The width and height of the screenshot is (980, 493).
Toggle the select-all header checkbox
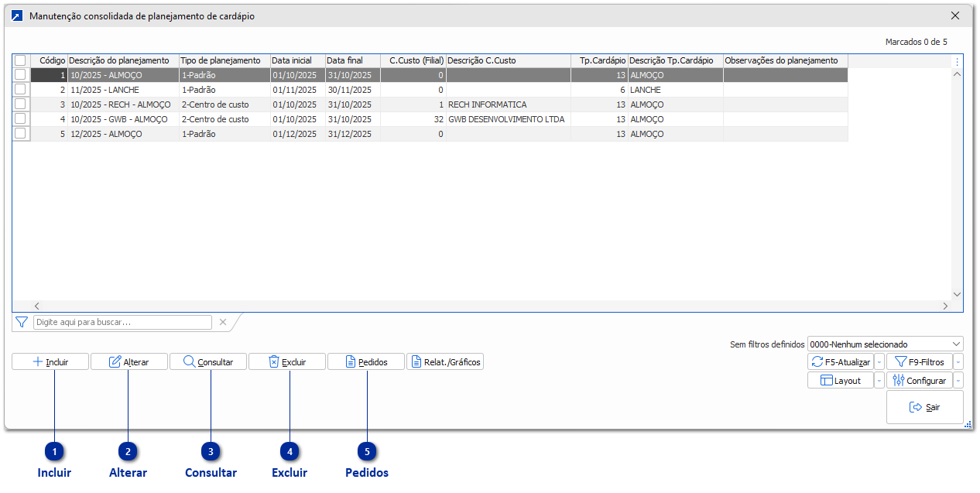(x=20, y=60)
